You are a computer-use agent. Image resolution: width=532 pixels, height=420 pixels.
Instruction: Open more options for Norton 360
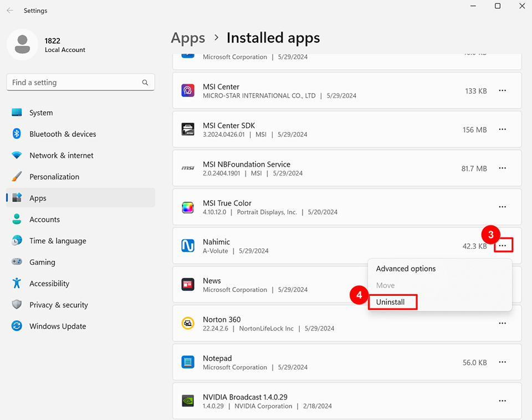pyautogui.click(x=503, y=324)
